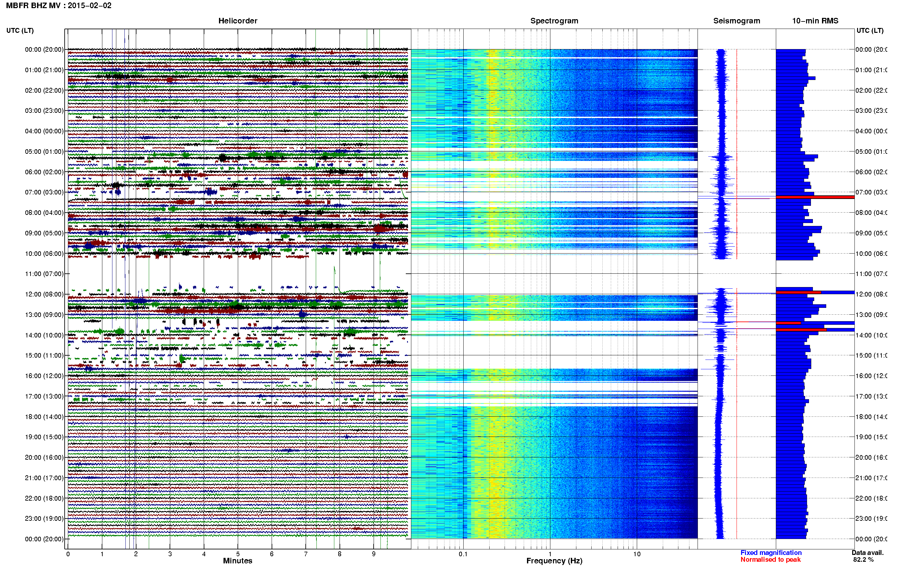This screenshot has width=924, height=578.
Task: Click the "13:00 (09:00)" Helicorder time label
Action: (44, 315)
